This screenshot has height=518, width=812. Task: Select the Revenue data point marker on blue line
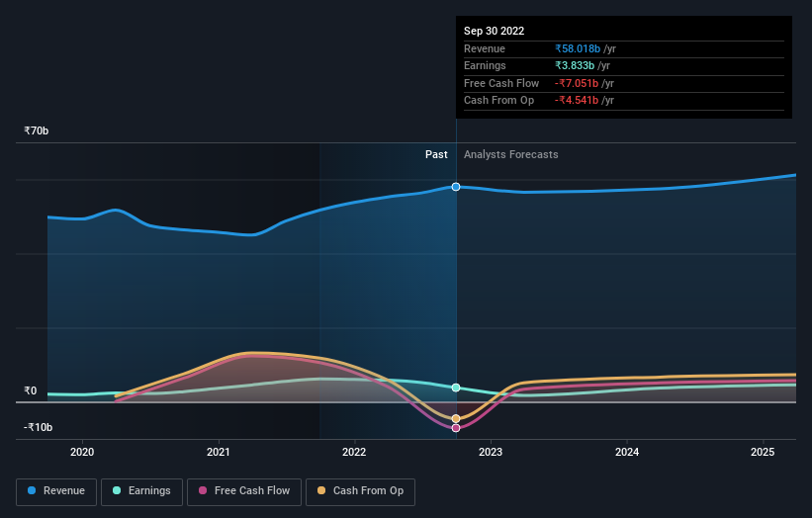click(456, 187)
